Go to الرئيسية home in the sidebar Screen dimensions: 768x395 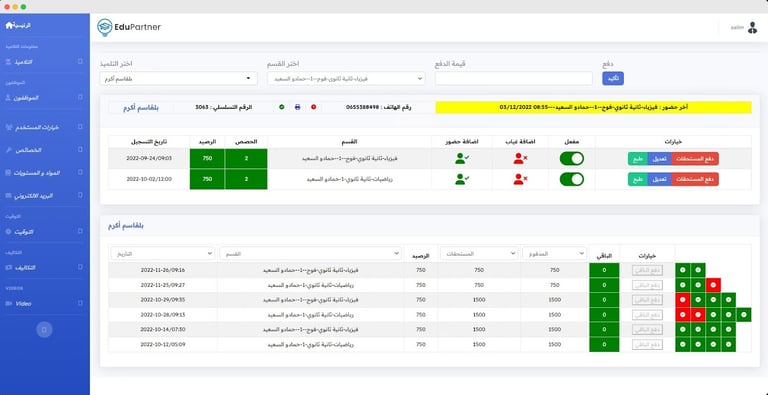[x=18, y=25]
